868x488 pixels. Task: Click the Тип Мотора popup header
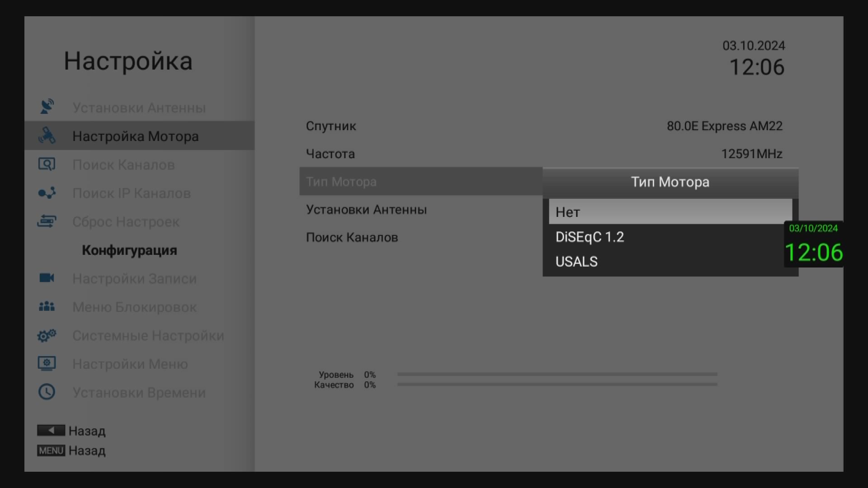coord(670,182)
